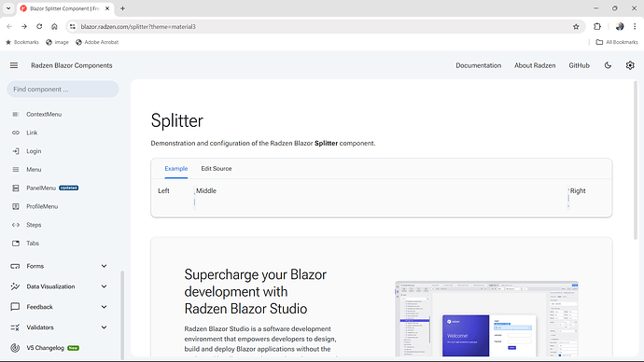The image size is (644, 362).
Task: Click the splitter bar between Left and Middle
Action: (x=194, y=198)
